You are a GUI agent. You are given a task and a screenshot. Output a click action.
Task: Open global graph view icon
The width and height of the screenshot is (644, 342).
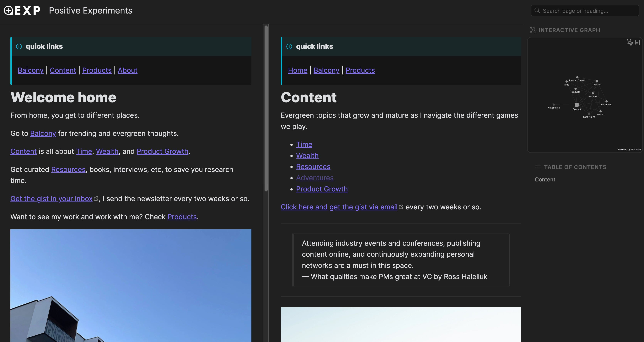point(629,42)
